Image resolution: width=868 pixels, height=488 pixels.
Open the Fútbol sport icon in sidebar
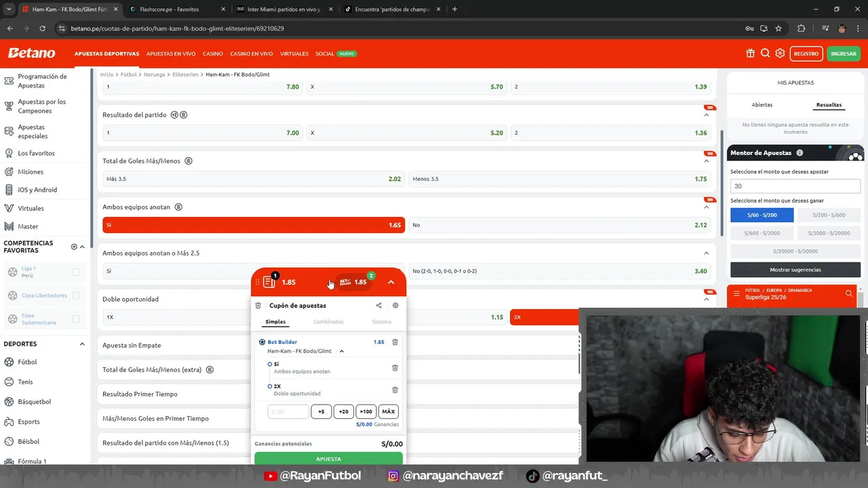pyautogui.click(x=9, y=362)
